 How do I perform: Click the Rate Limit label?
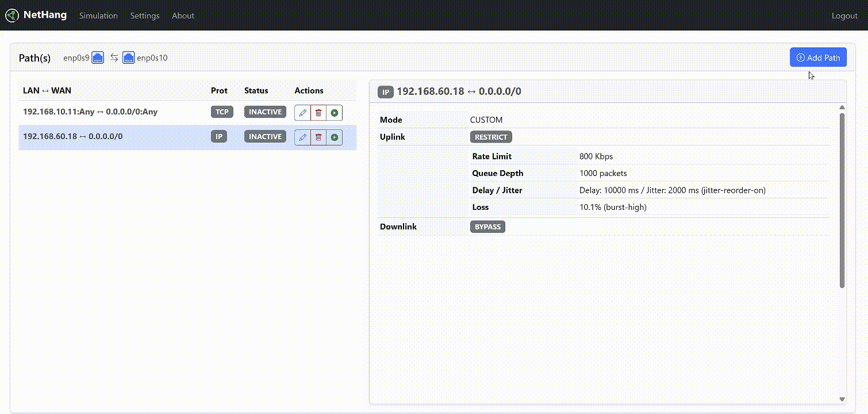492,156
